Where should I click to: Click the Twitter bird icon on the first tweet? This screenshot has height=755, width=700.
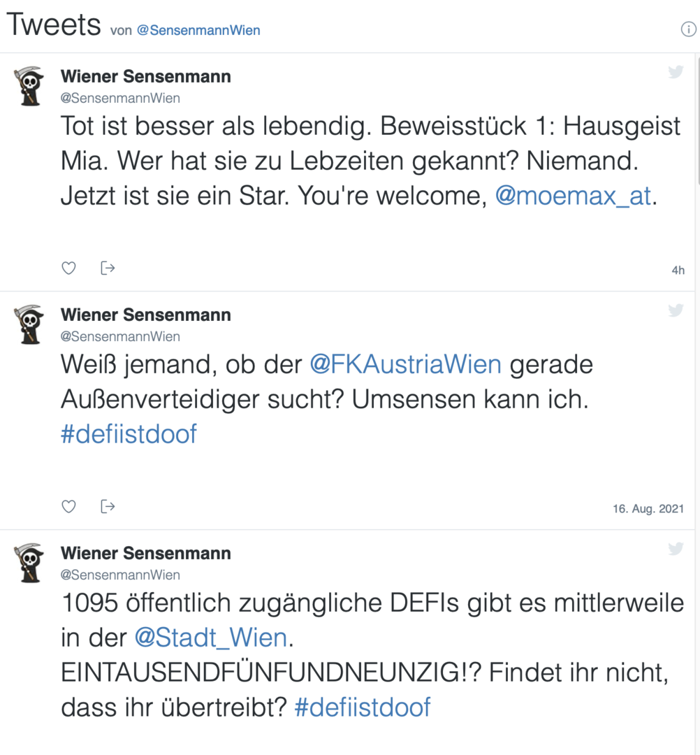(x=676, y=71)
